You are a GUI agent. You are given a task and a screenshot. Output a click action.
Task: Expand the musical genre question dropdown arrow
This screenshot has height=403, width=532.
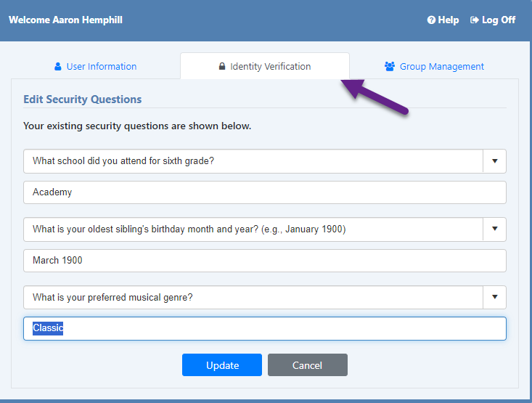click(495, 297)
